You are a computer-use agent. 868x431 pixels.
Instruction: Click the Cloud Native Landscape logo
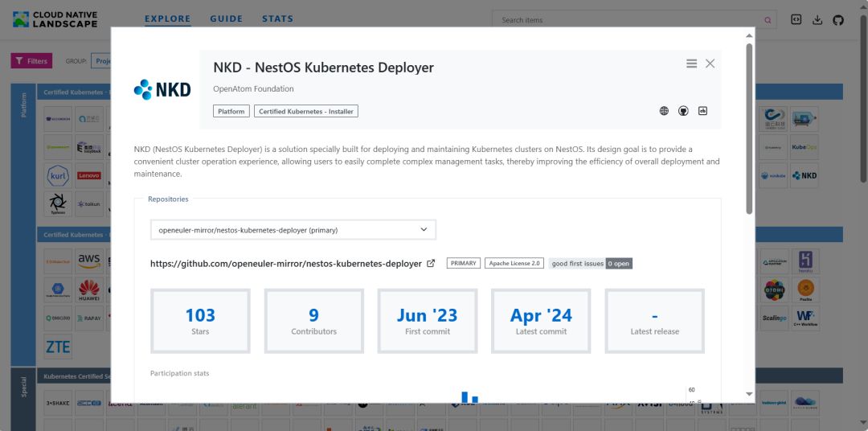(x=55, y=19)
